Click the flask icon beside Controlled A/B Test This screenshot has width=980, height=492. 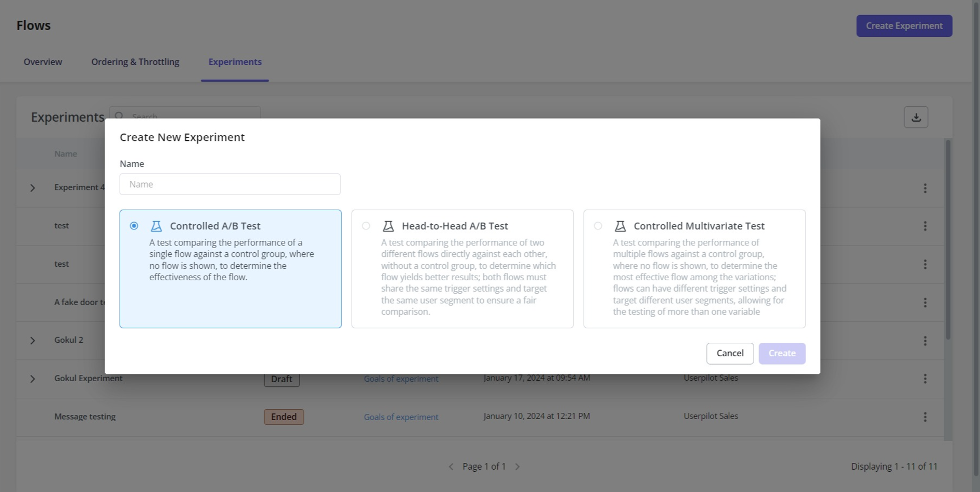(156, 226)
